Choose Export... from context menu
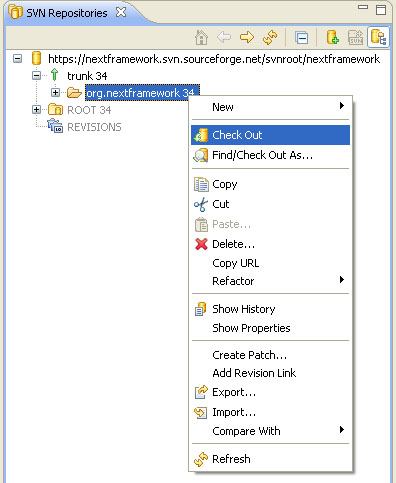 (271, 392)
